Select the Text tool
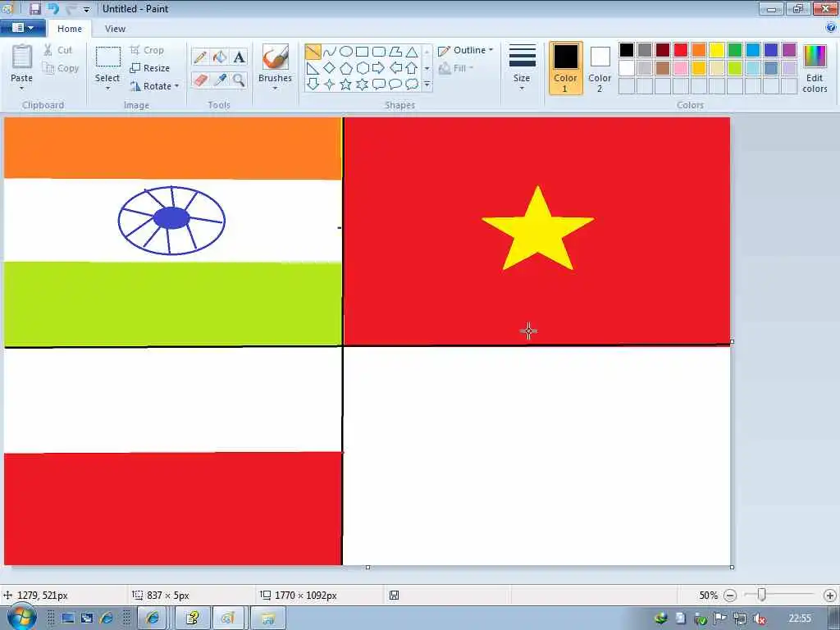This screenshot has width=840, height=630. pos(239,57)
